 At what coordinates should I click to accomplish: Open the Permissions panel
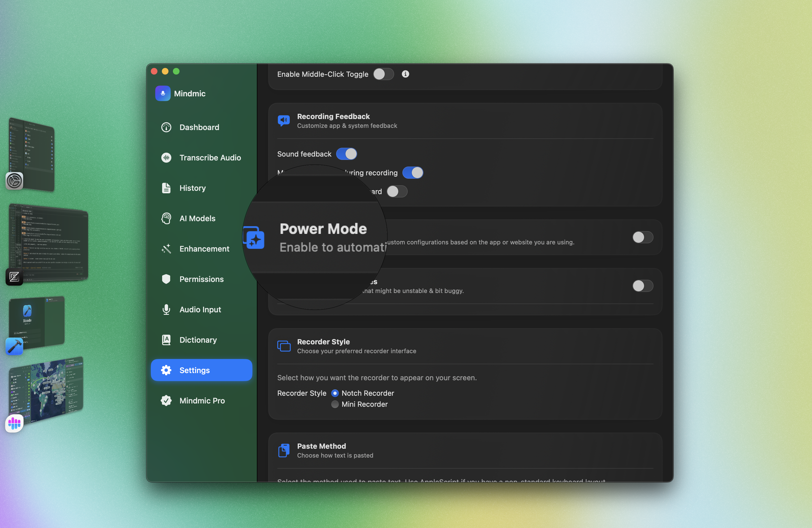201,279
